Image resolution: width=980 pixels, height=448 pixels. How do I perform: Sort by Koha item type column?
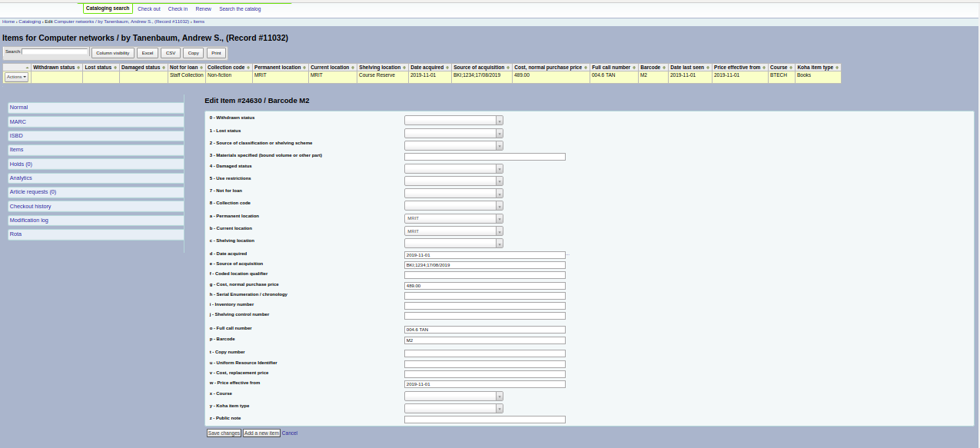[817, 68]
